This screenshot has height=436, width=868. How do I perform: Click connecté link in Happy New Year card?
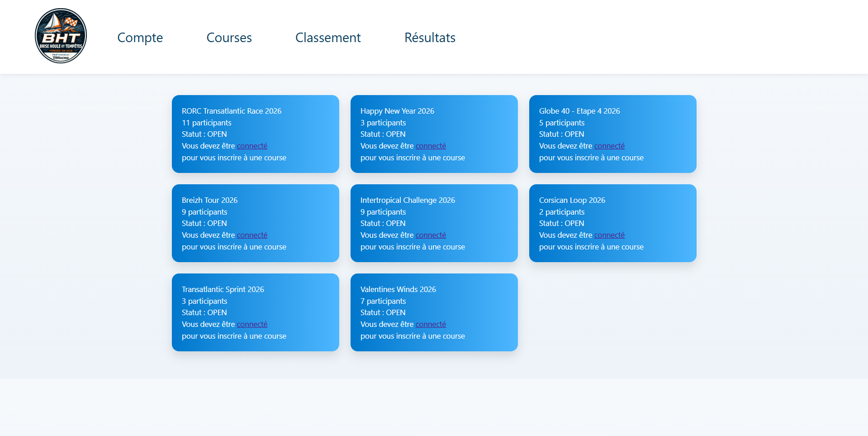point(431,146)
